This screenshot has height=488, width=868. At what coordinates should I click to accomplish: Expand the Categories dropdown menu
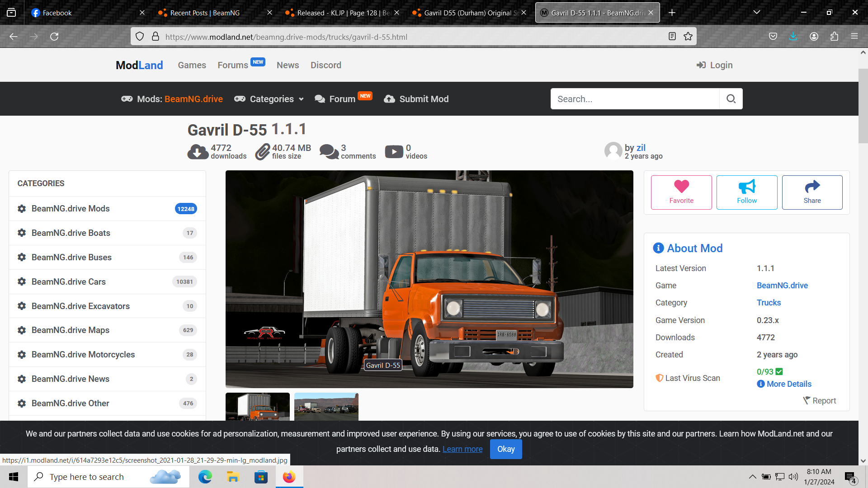pos(269,99)
